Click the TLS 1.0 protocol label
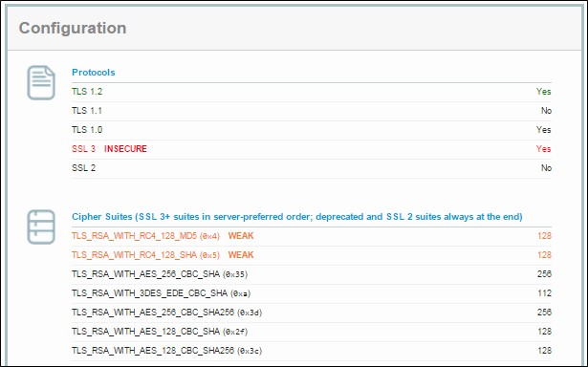The width and height of the screenshot is (588, 367). coord(87,130)
